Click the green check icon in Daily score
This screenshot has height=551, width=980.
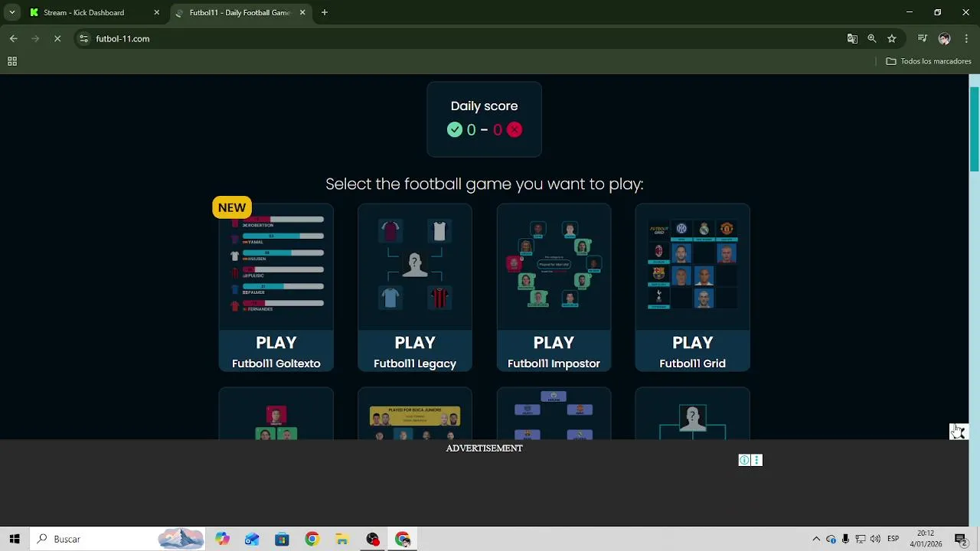(x=455, y=130)
